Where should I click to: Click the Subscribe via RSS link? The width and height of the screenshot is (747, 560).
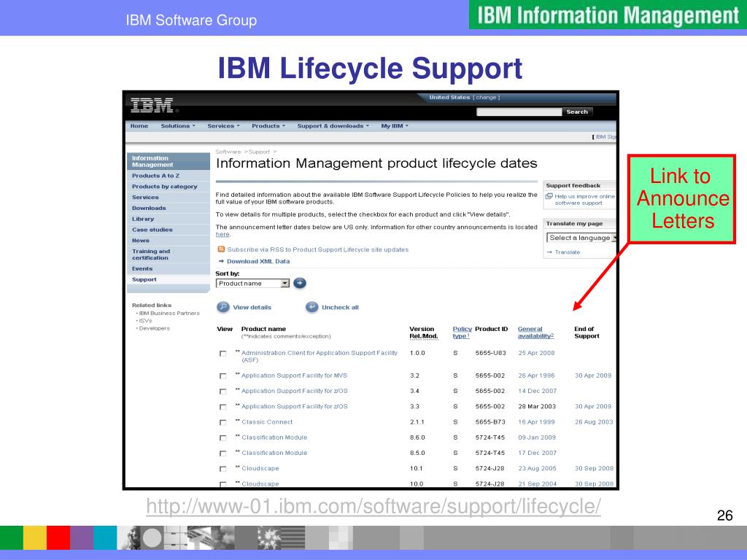coord(318,249)
